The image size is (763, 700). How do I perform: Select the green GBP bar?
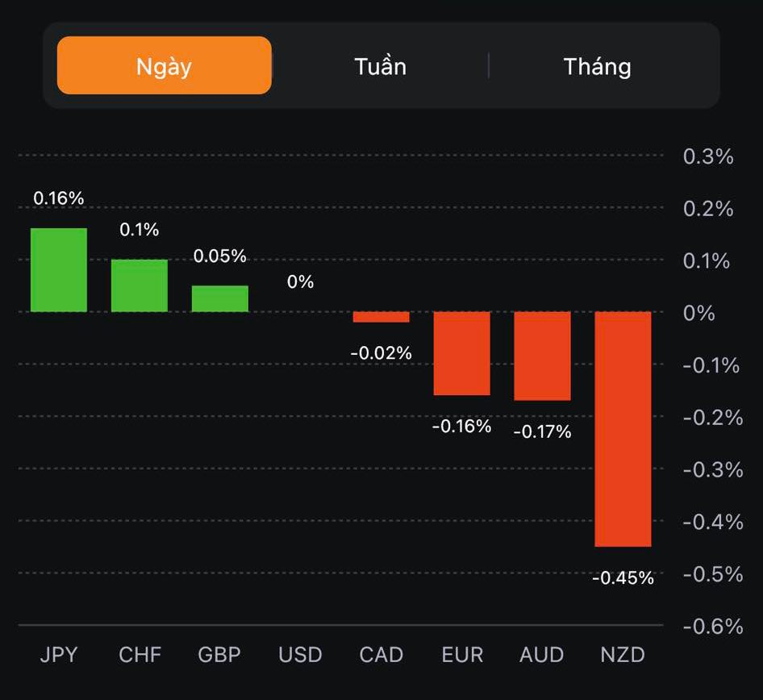(x=220, y=298)
